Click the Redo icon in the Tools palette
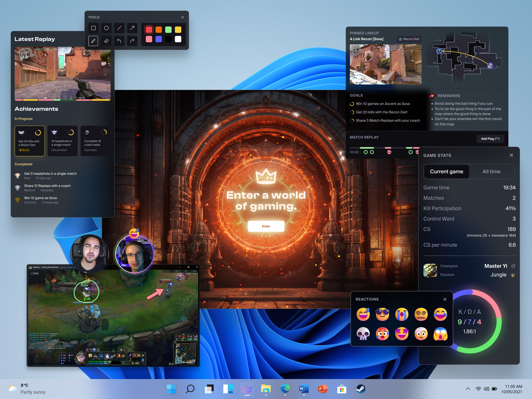Screen dimensions: 532x399 132,41
